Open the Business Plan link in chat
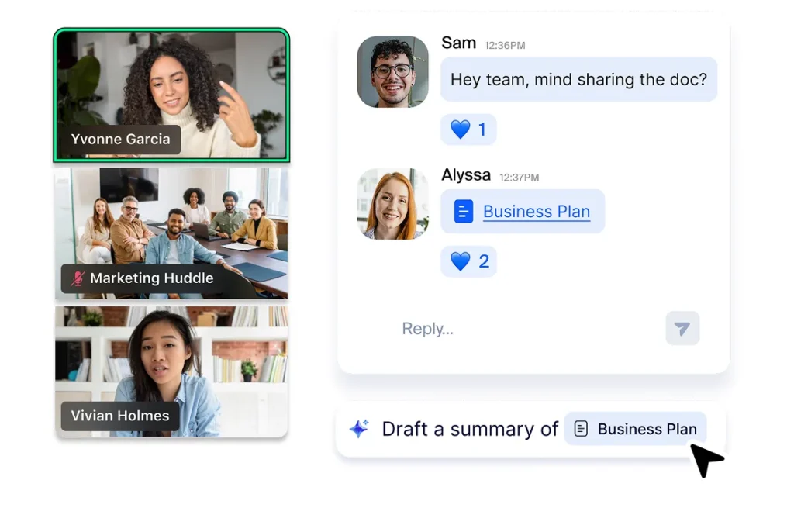This screenshot has height=532, width=794. tap(537, 212)
